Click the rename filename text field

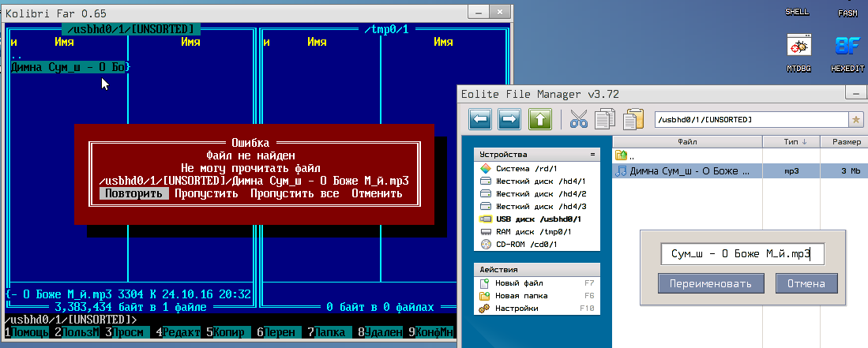tap(741, 253)
